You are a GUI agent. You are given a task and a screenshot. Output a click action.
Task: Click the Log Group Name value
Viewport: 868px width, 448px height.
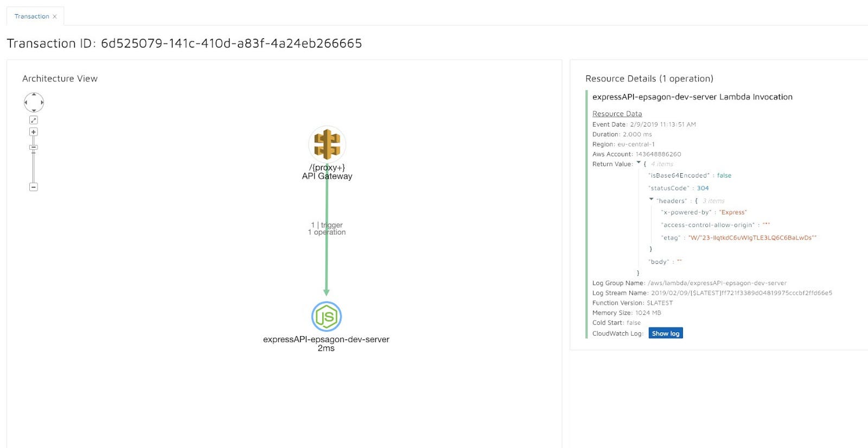[717, 283]
